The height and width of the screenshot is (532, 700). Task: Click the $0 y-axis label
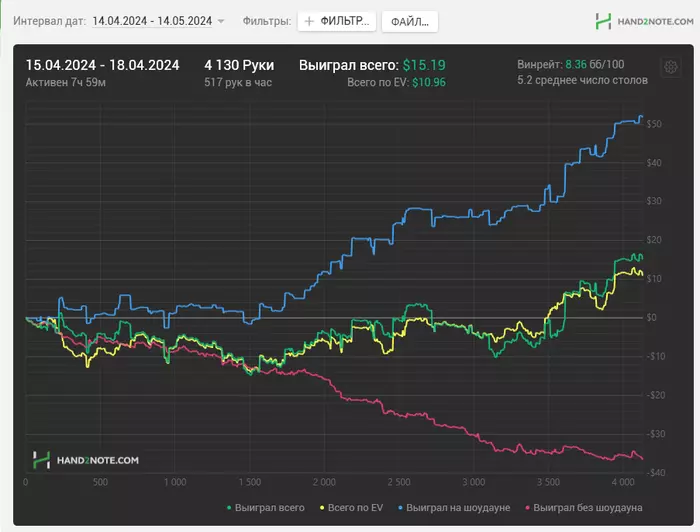651,318
